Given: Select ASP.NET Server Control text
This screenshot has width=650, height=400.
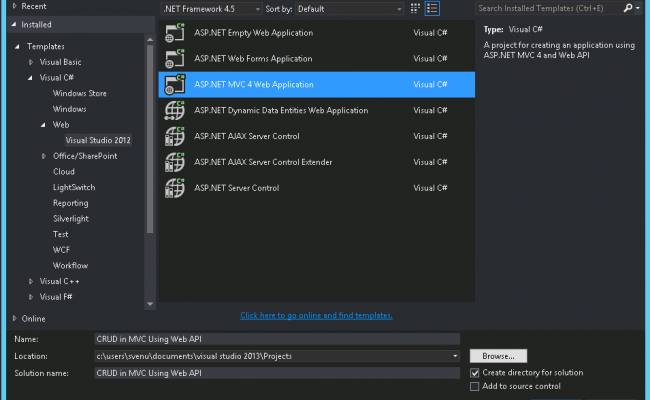Looking at the screenshot, I should pos(236,188).
